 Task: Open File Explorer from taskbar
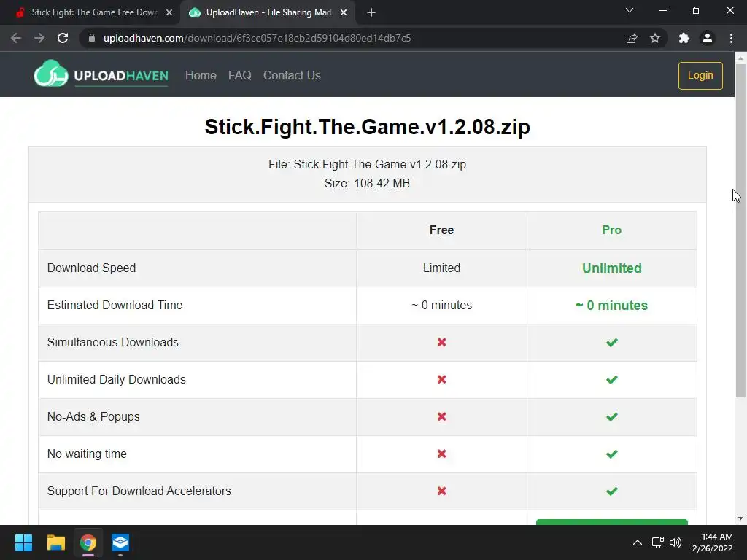(55, 542)
